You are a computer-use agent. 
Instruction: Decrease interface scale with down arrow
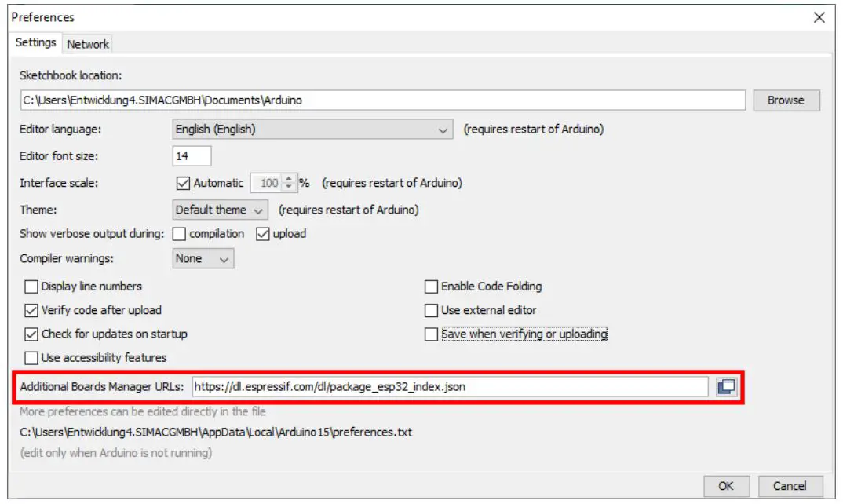click(289, 187)
